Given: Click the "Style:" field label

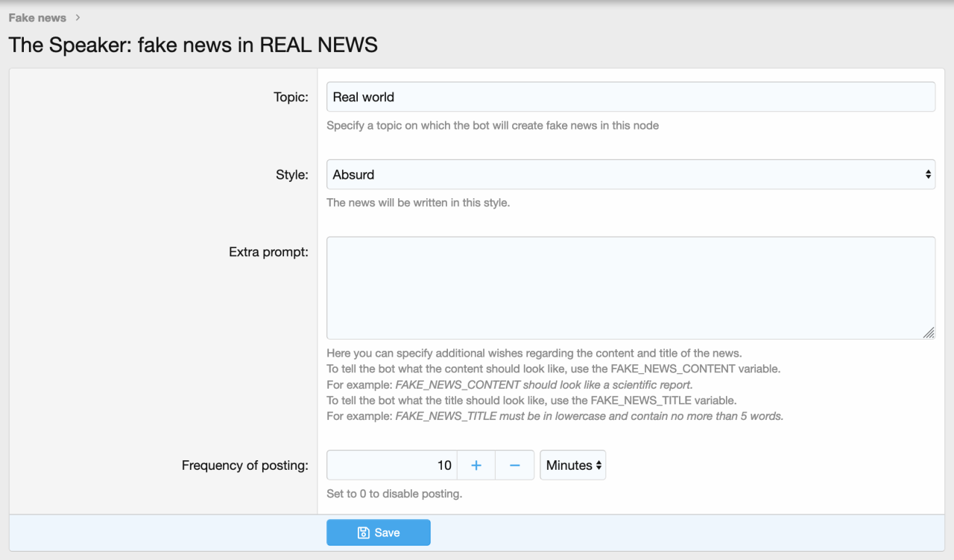Looking at the screenshot, I should tap(292, 175).
